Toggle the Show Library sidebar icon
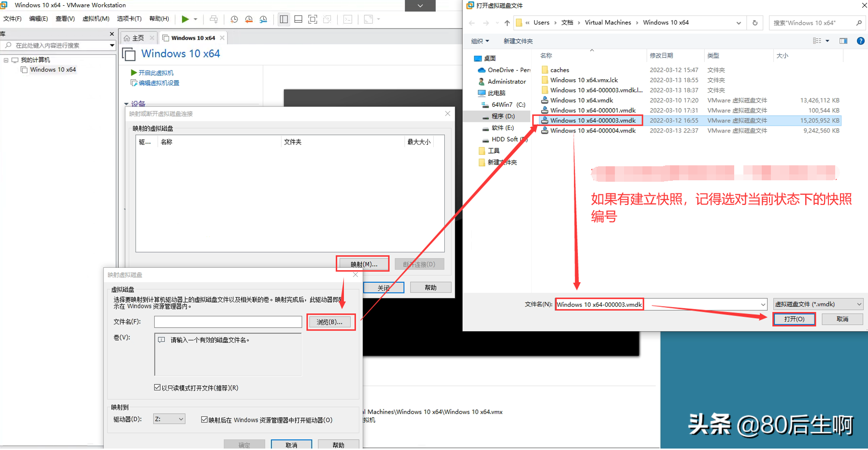Image resolution: width=868 pixels, height=450 pixels. click(284, 19)
